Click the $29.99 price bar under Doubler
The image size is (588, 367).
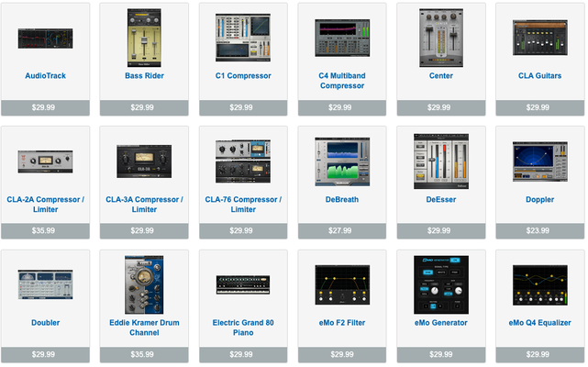45,355
